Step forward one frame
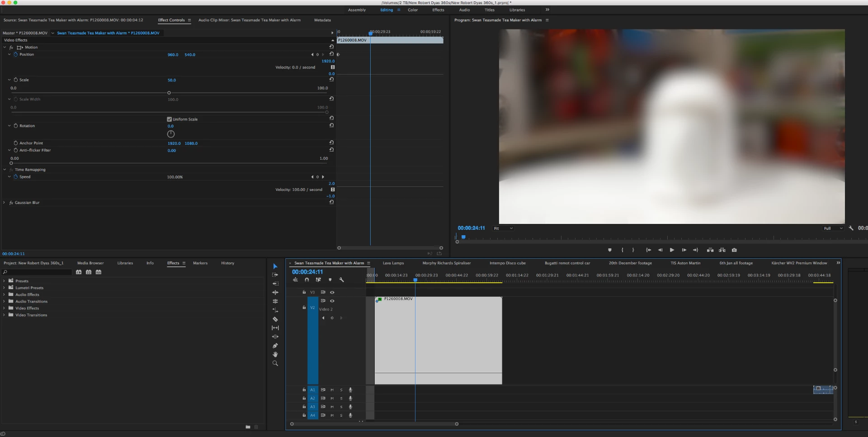This screenshot has height=437, width=868. [684, 250]
